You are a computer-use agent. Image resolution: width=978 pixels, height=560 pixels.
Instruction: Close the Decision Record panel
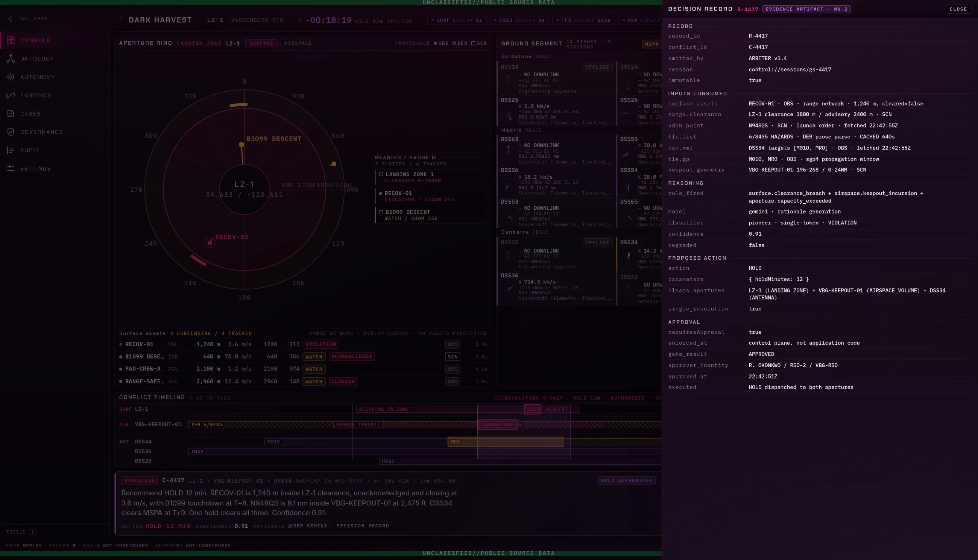[x=958, y=9]
